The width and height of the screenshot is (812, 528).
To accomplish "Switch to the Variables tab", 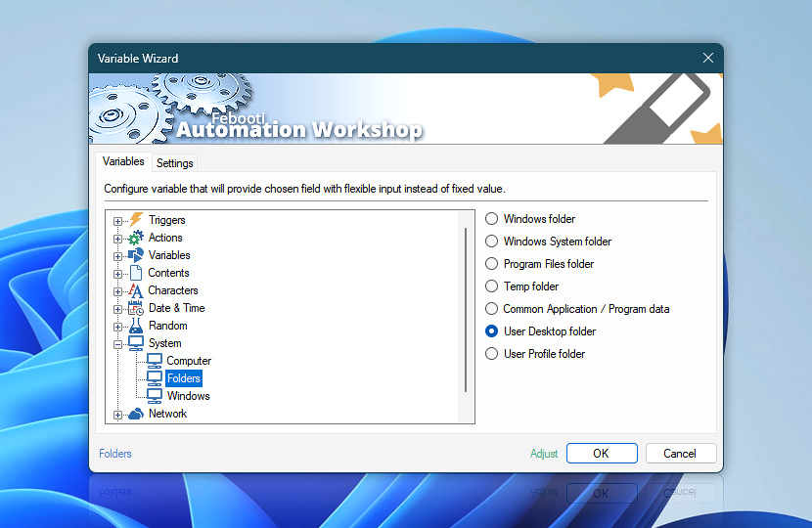I will click(x=123, y=161).
